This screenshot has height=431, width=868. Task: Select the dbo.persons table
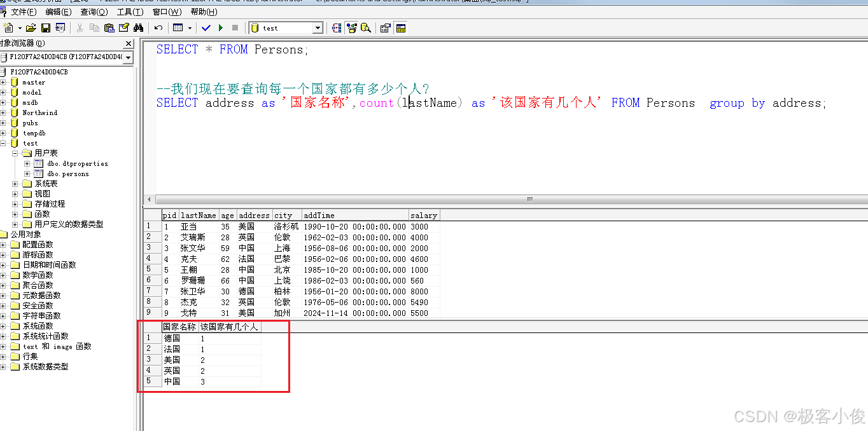pos(68,174)
